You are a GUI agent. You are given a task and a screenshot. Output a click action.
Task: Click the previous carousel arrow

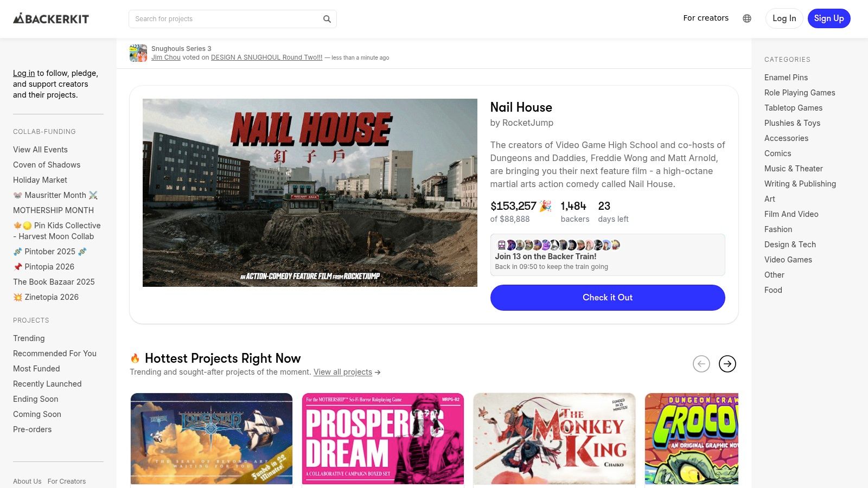[701, 364]
